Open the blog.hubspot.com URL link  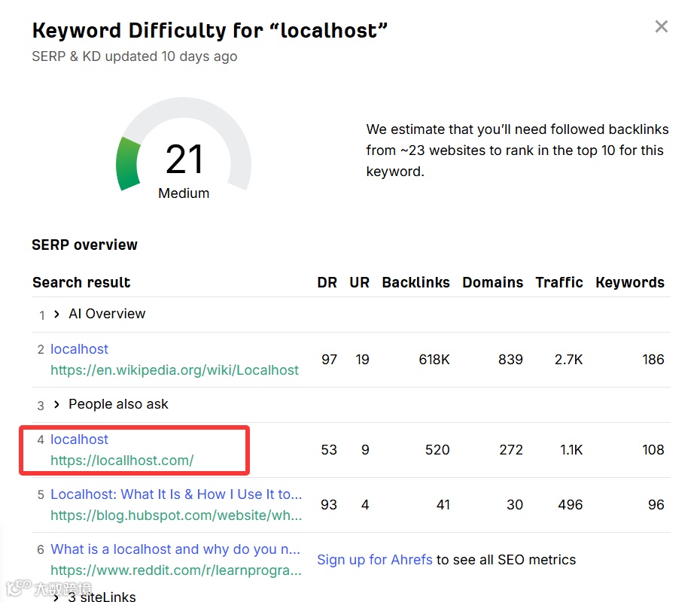click(x=176, y=515)
